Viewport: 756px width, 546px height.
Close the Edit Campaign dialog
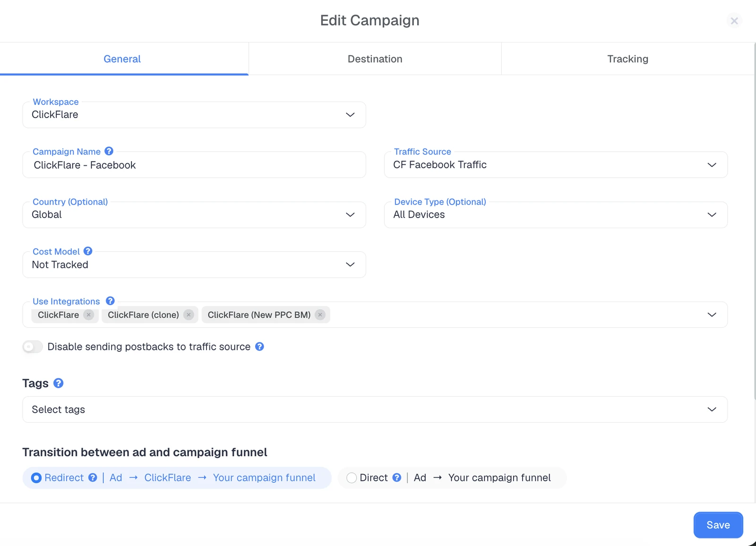(734, 21)
